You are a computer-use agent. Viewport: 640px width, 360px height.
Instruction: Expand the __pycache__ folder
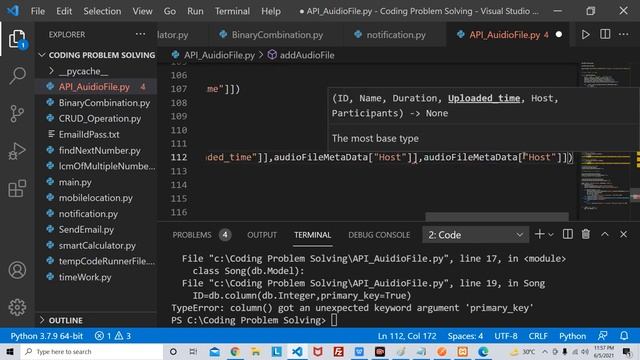click(96, 71)
